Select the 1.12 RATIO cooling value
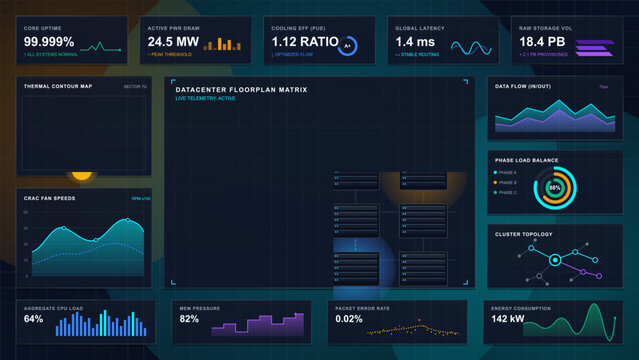Viewport: 639px width, 360px height. pyautogui.click(x=305, y=42)
